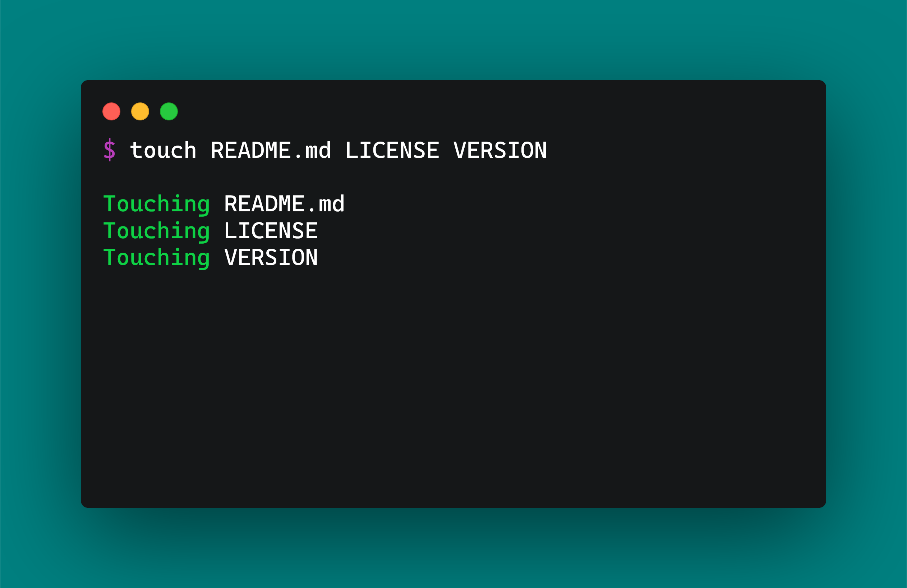Select README.md in the output lines
Viewport: 907px width, 588px height.
pos(284,204)
